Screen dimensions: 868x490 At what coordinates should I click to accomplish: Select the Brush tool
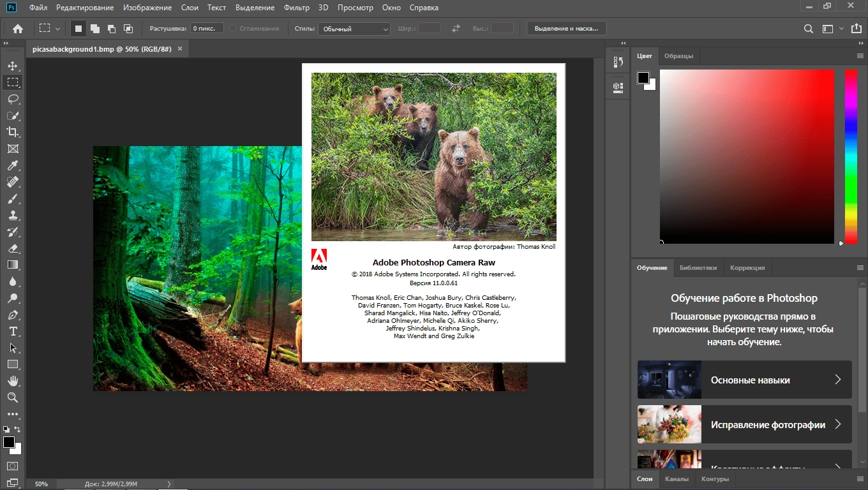click(12, 198)
